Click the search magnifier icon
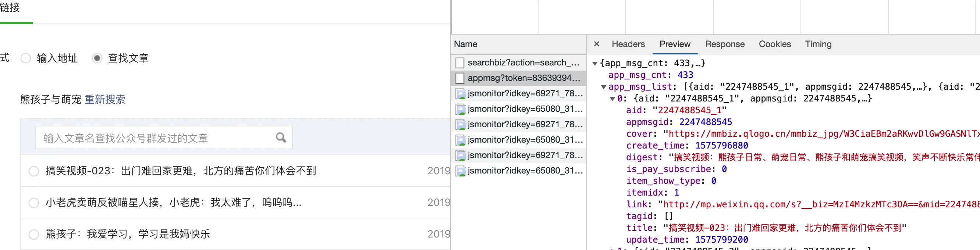 click(x=281, y=137)
